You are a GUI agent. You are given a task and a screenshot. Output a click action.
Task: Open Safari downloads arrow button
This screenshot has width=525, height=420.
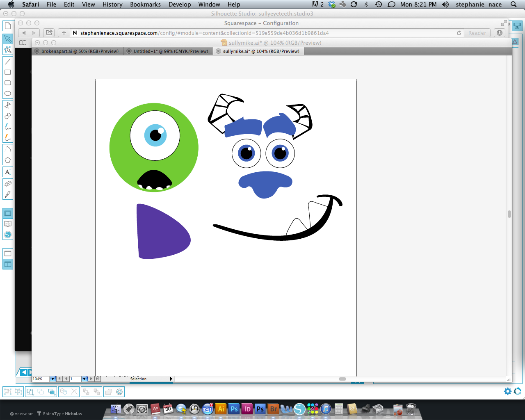pos(500,33)
